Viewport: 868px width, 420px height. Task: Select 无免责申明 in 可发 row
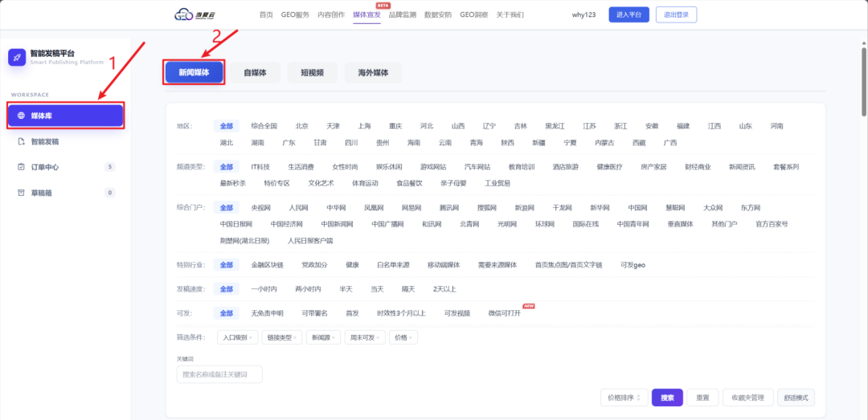point(267,313)
